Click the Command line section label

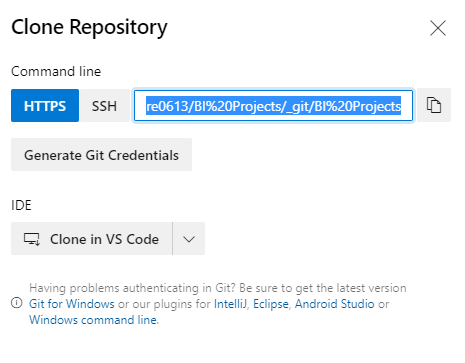point(56,71)
